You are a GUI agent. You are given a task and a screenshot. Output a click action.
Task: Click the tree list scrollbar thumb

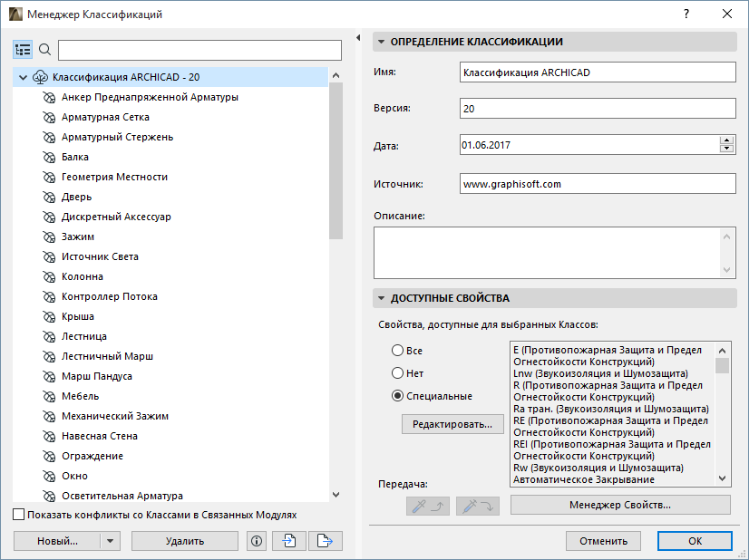point(336,161)
